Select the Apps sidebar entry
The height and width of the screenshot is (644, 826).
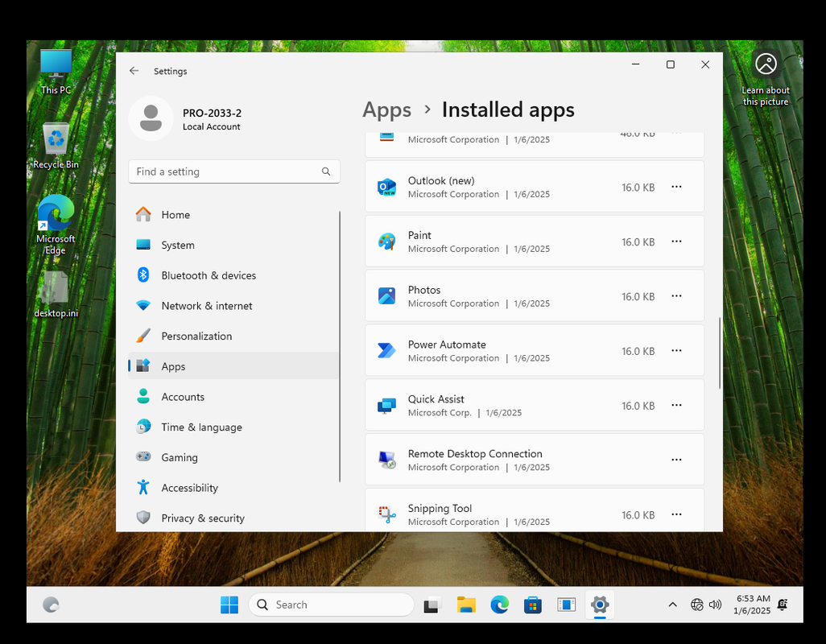click(x=233, y=366)
